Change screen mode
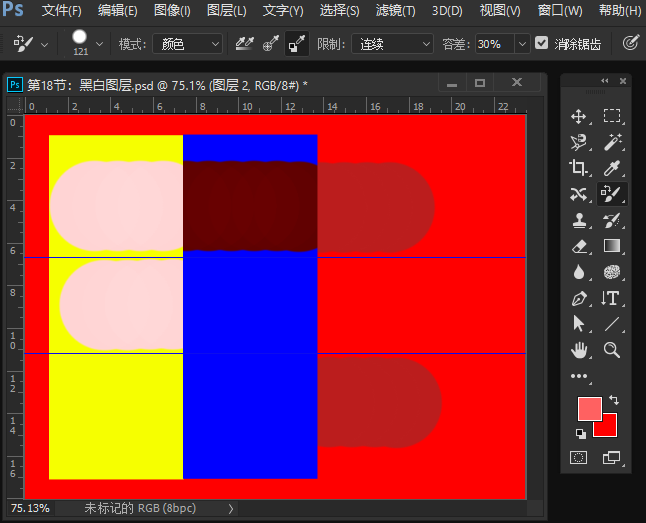Viewport: 646px width, 523px height. click(x=611, y=457)
